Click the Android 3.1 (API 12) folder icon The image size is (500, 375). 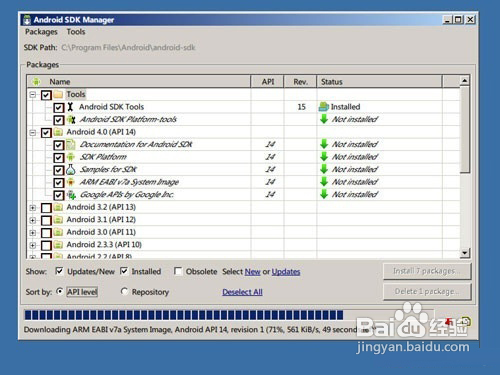tap(58, 220)
